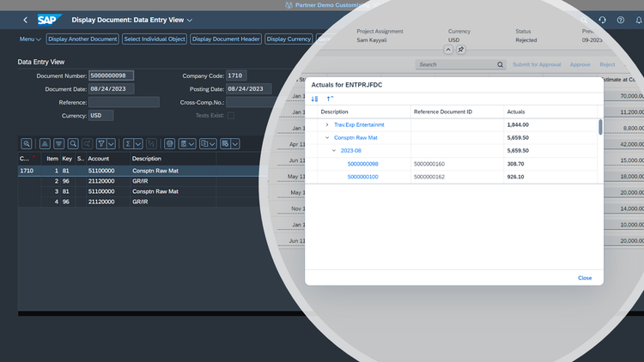
Task: Select item 3 Consptn Raw Mat row
Action: click(x=140, y=191)
